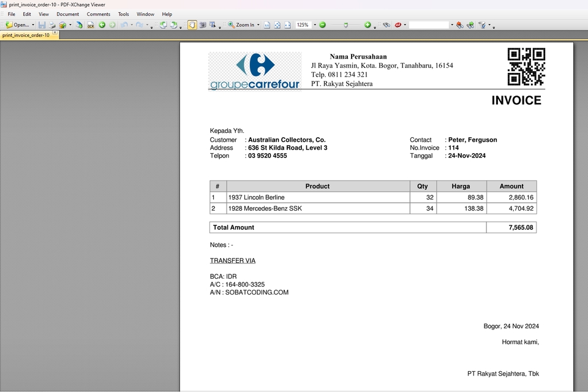Viewport: 588px width, 392px height.
Task: Click the 1937 Lincoln Berline product cell
Action: pyautogui.click(x=318, y=197)
